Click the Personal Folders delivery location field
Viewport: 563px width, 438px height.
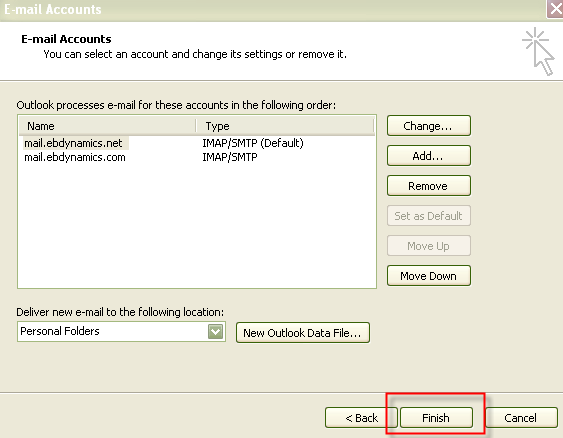121,331
